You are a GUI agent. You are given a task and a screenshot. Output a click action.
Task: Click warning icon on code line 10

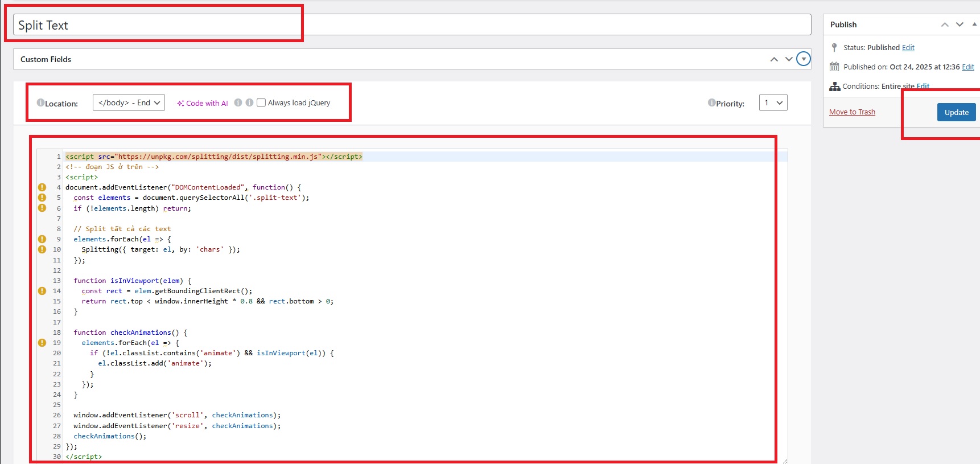coord(42,249)
